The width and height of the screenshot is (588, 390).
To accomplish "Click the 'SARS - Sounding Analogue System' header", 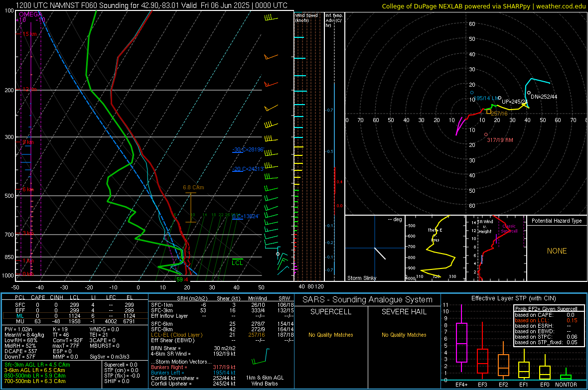I will 368,300.
